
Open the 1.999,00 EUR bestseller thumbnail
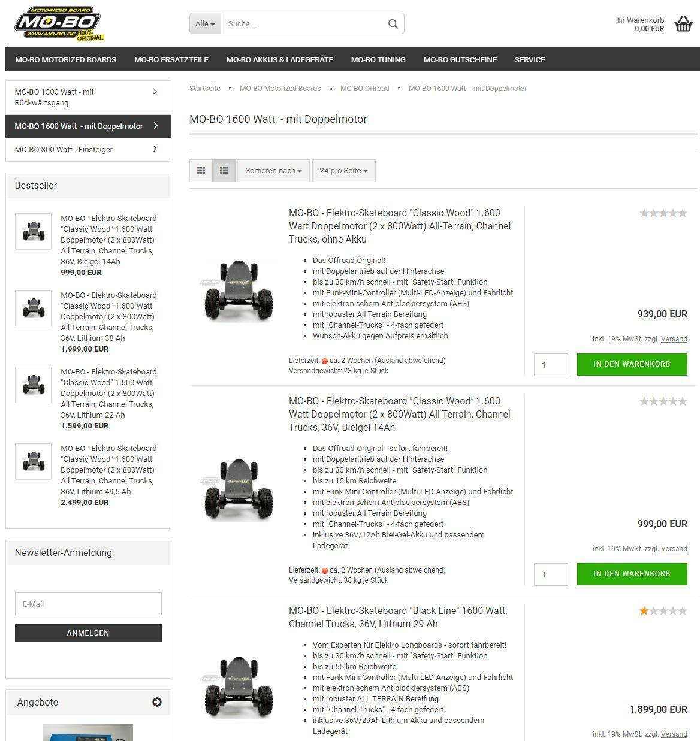[x=33, y=308]
